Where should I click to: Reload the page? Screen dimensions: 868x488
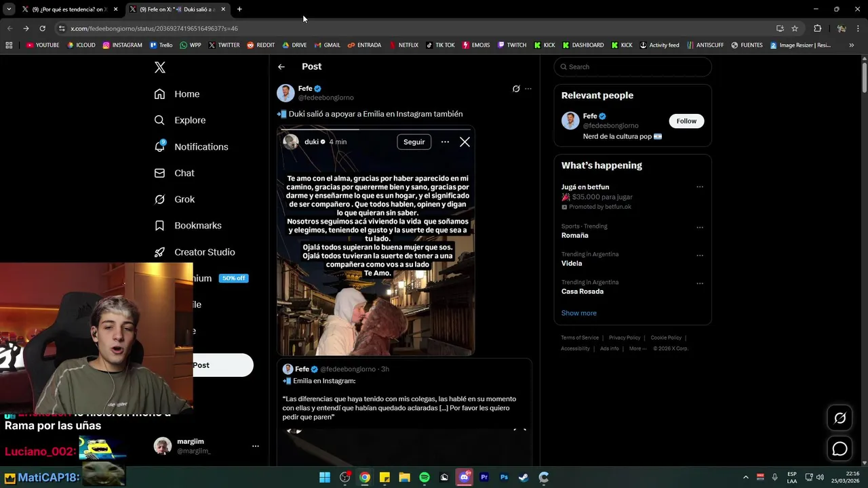(x=42, y=28)
